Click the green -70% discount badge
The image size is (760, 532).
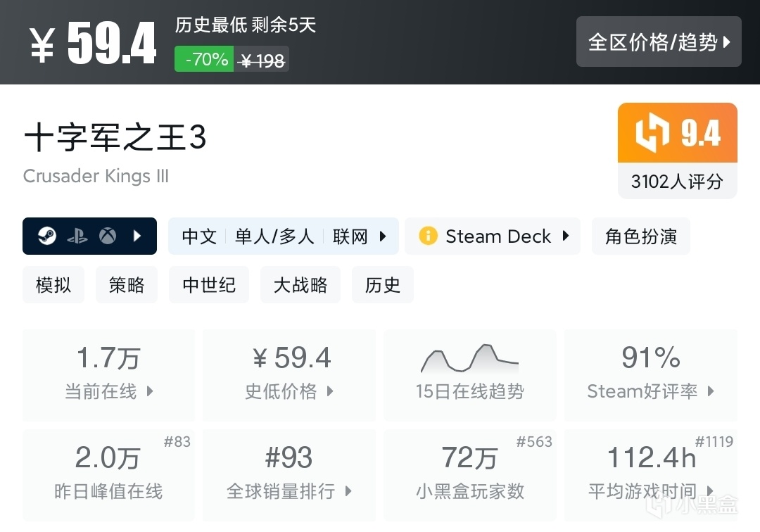(204, 60)
